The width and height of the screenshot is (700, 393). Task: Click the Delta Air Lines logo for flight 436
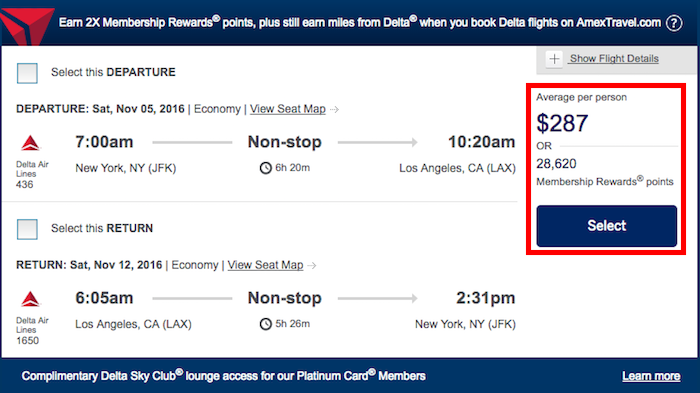(x=30, y=143)
